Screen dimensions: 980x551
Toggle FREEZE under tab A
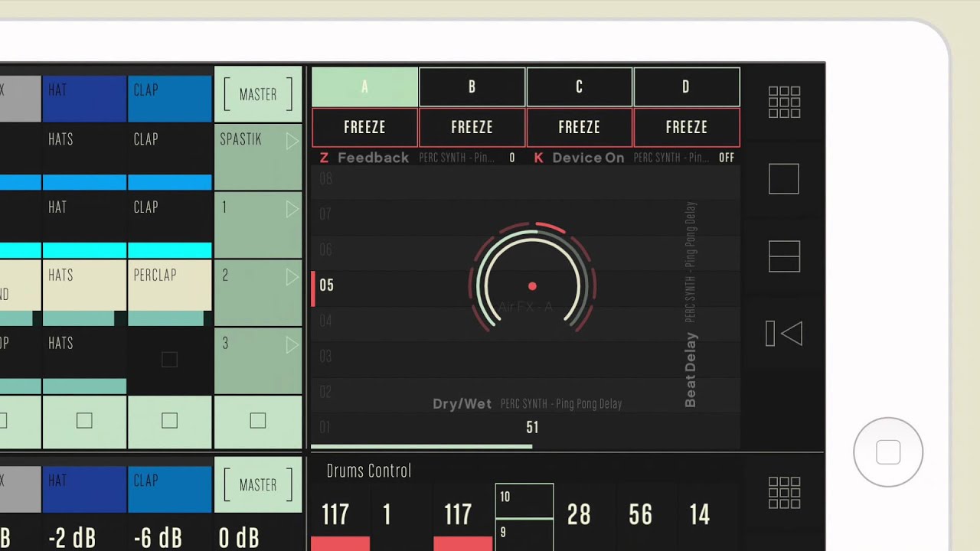click(364, 127)
